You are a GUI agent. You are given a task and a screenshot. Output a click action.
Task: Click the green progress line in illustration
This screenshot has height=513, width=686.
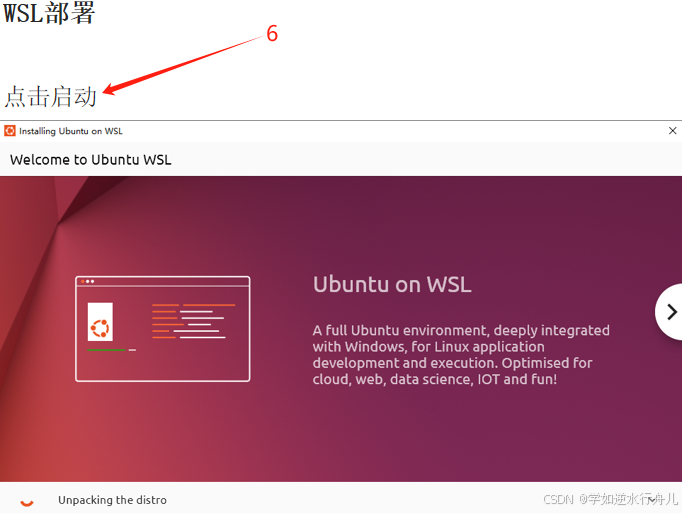pyautogui.click(x=106, y=350)
